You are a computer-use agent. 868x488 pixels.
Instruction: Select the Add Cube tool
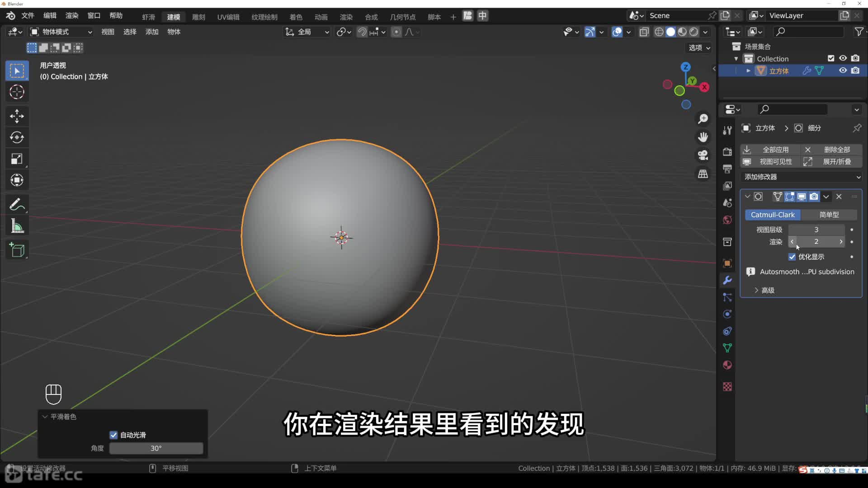pyautogui.click(x=17, y=250)
